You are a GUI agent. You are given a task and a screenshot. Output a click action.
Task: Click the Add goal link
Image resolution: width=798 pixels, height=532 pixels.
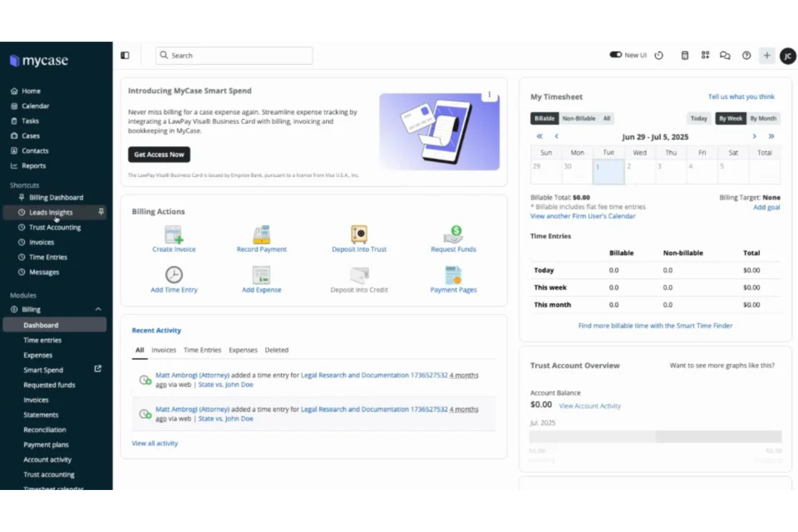click(x=766, y=208)
